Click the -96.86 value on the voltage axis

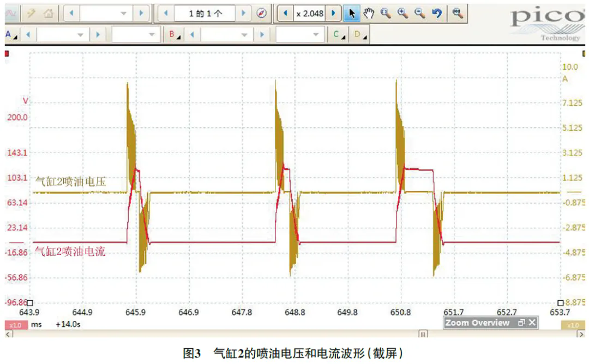[15, 302]
